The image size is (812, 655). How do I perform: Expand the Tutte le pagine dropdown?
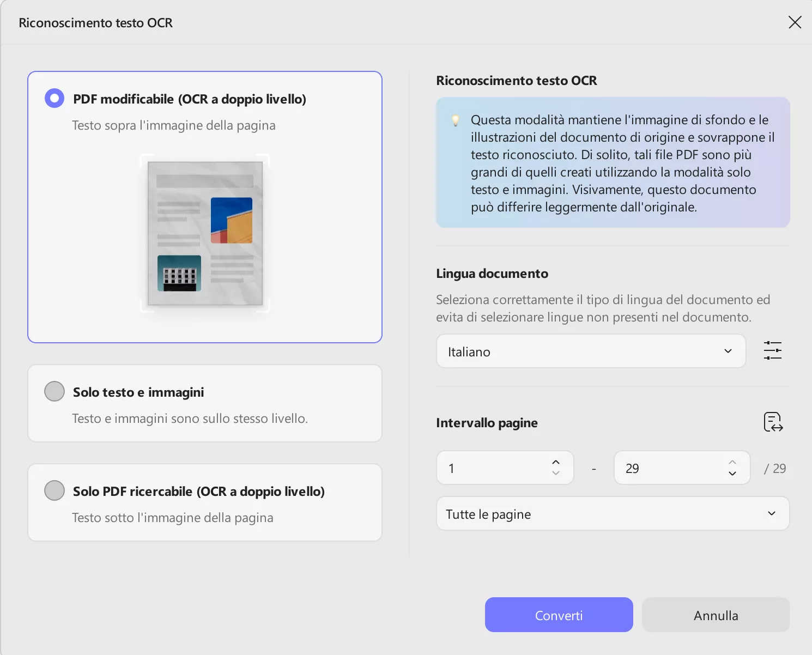pos(613,514)
